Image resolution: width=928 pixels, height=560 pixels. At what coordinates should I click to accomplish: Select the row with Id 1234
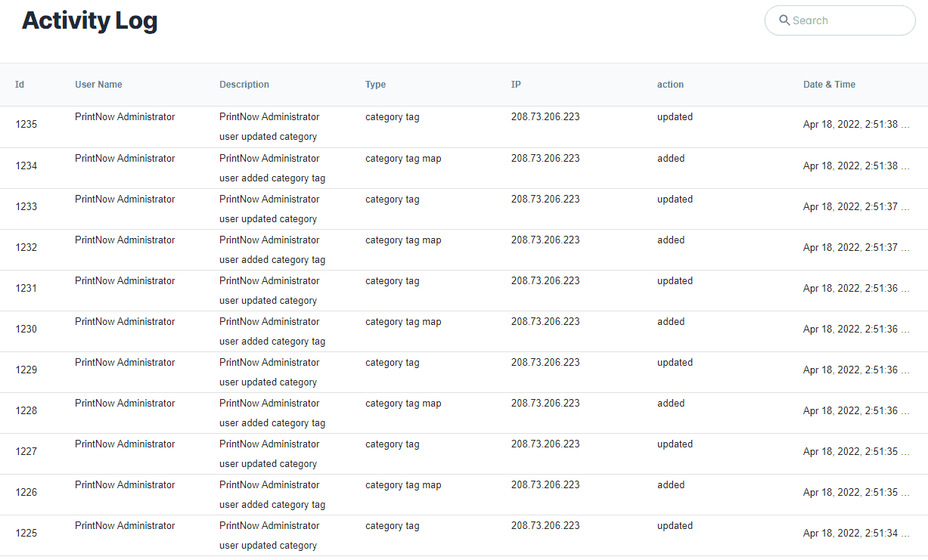pos(26,166)
